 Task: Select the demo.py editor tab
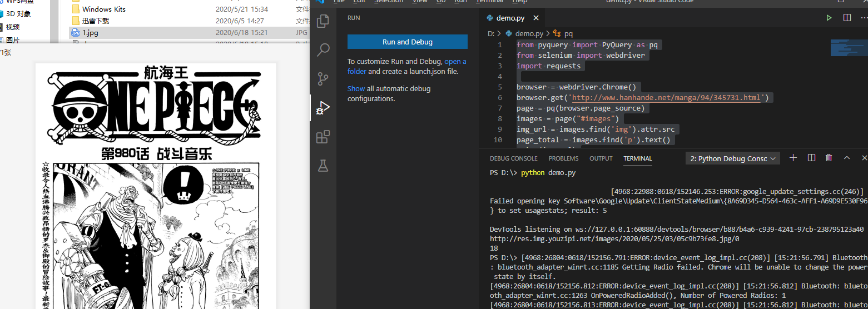click(x=510, y=18)
